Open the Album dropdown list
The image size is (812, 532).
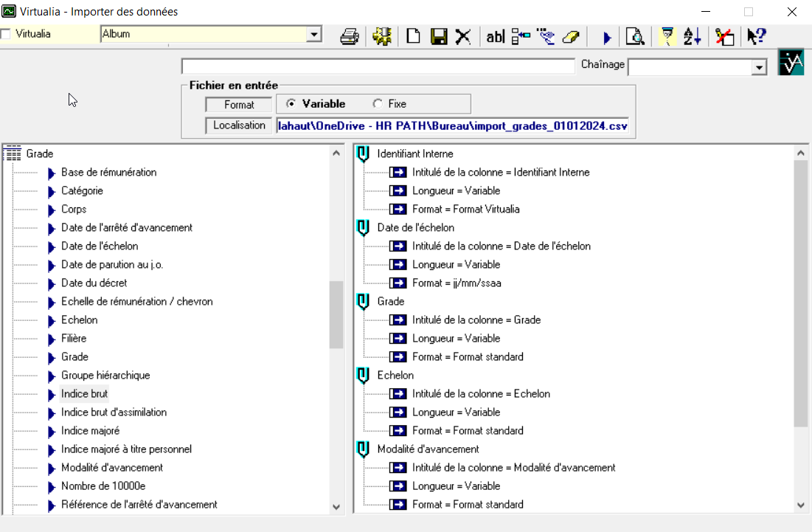[x=314, y=34]
